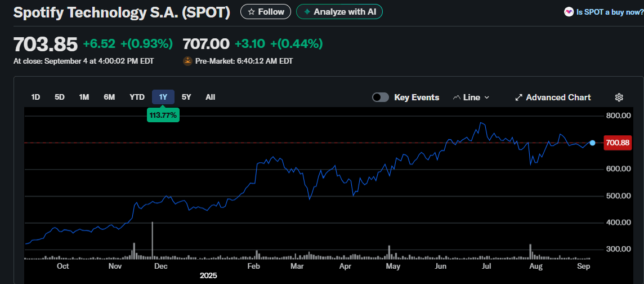The height and width of the screenshot is (284, 644).
Task: Open the Advanced Chart view
Action: (x=558, y=97)
